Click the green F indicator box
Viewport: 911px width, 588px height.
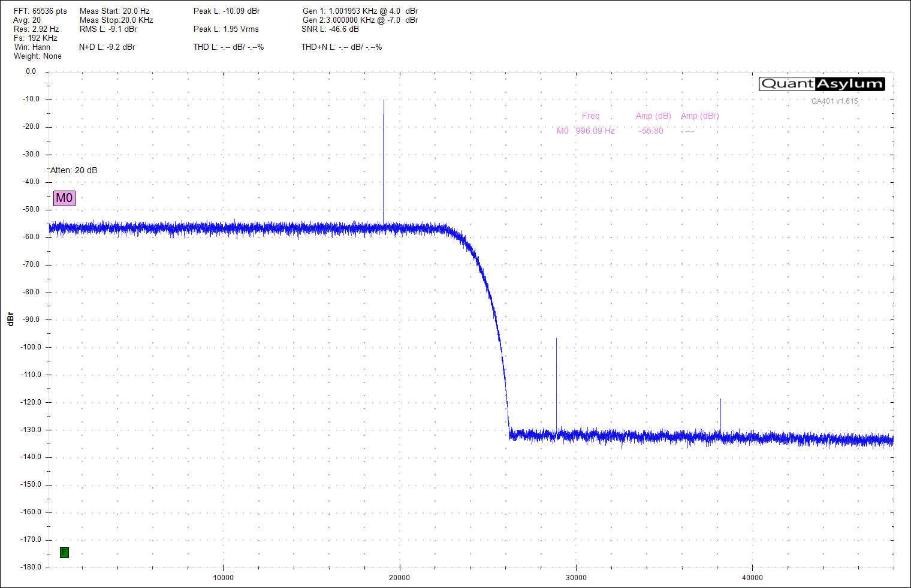[64, 553]
